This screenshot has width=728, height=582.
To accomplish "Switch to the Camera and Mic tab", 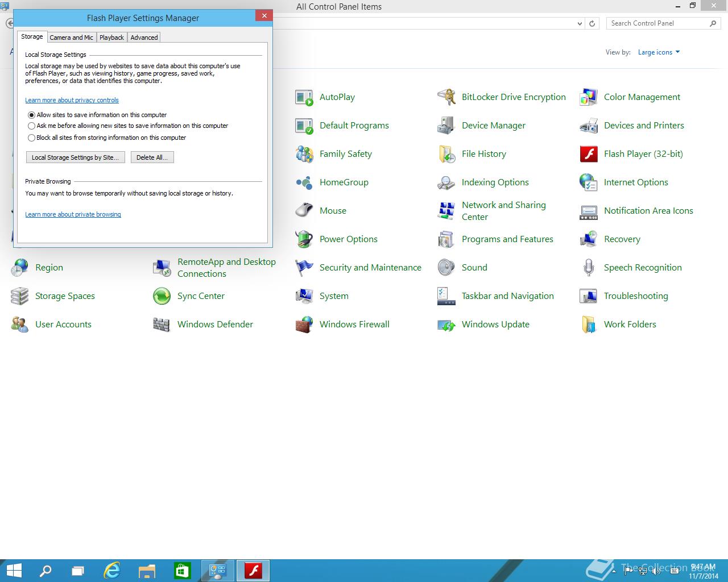I will point(72,38).
